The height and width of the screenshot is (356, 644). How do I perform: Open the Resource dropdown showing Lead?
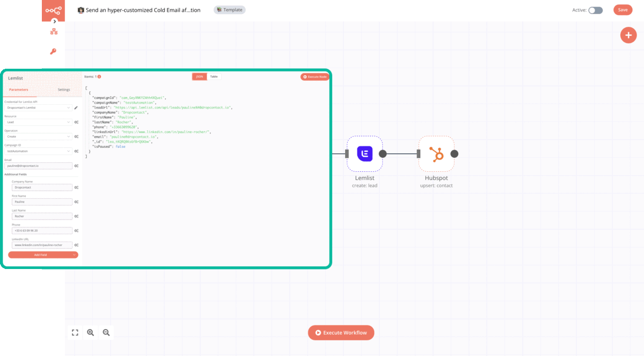[38, 122]
